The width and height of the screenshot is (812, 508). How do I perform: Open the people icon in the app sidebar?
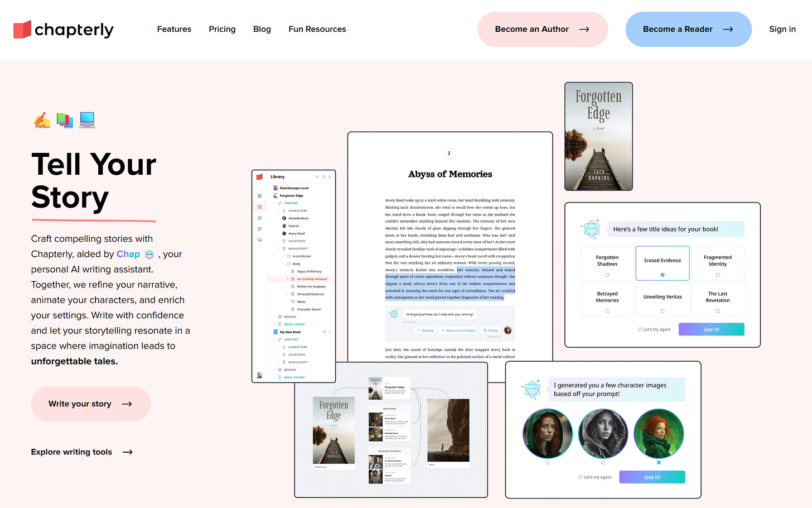259,218
